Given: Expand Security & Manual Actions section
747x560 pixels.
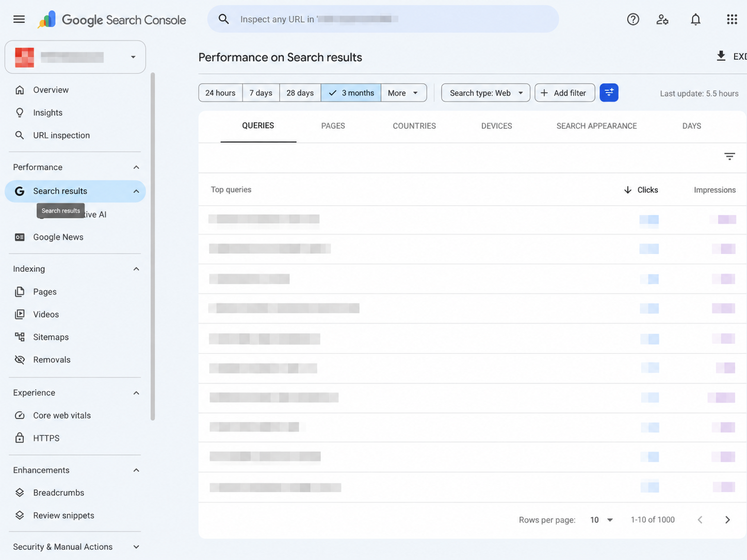Looking at the screenshot, I should (136, 547).
